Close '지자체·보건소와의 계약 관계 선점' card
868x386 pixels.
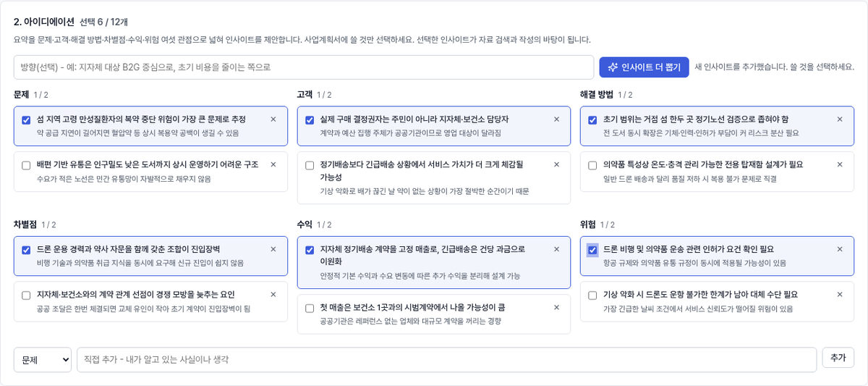(273, 295)
